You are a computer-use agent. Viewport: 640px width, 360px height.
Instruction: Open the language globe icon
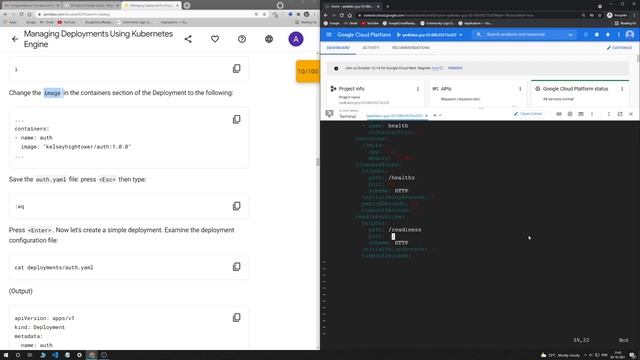(x=269, y=39)
